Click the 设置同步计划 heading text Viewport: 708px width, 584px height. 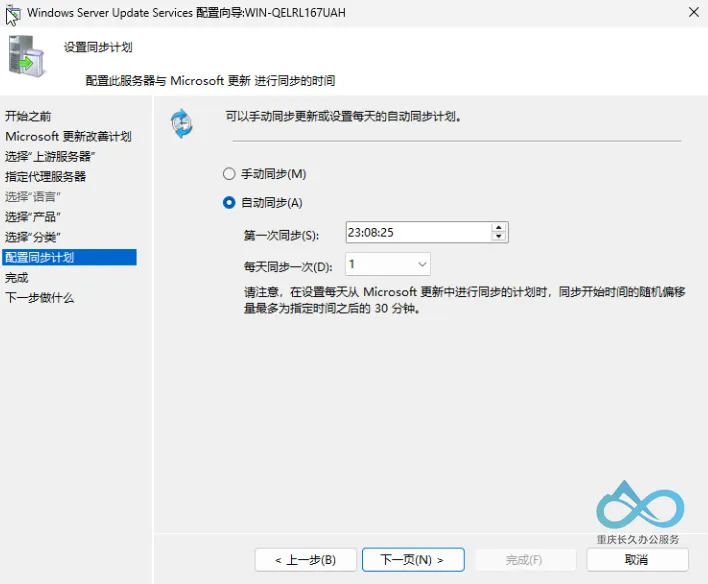[x=98, y=47]
